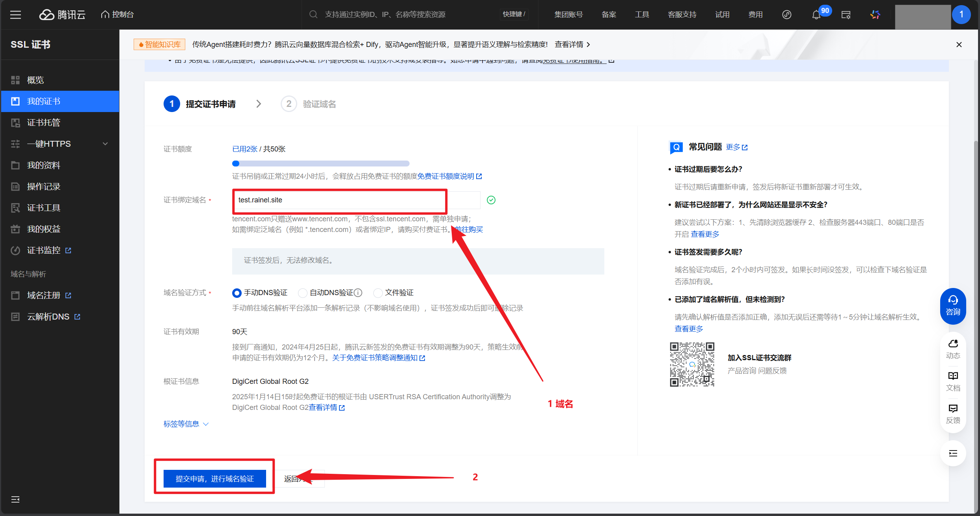Screen dimensions: 980x516
Task: Open the notification bell icon
Action: pos(816,15)
